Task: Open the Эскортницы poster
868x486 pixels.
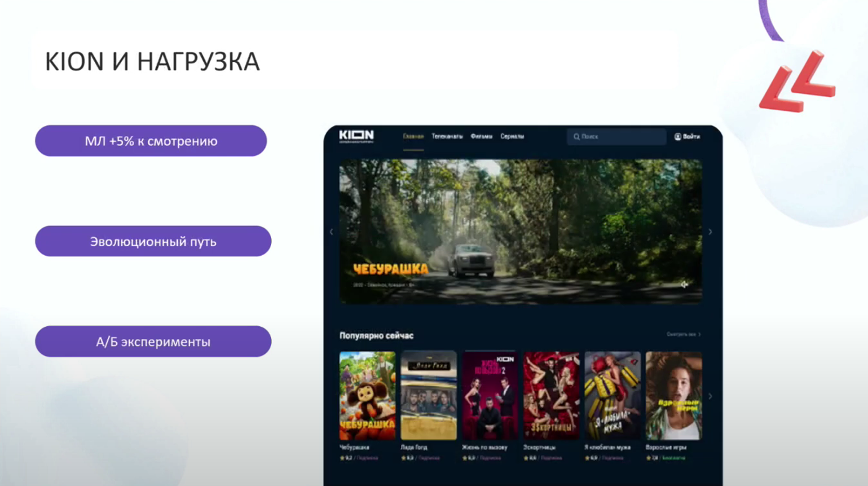Action: click(x=551, y=396)
